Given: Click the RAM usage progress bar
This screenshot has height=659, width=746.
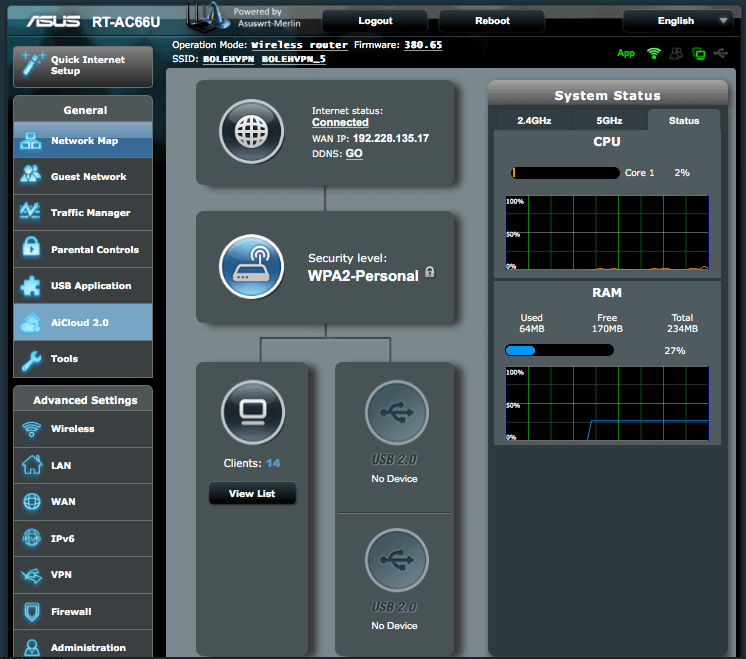Looking at the screenshot, I should tap(560, 351).
